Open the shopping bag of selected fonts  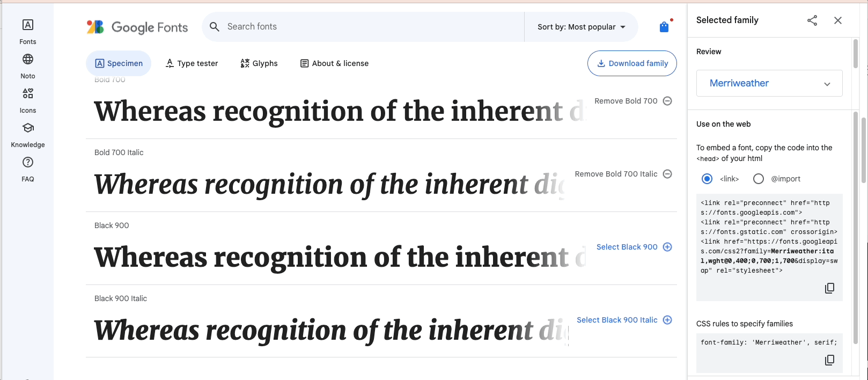[664, 26]
